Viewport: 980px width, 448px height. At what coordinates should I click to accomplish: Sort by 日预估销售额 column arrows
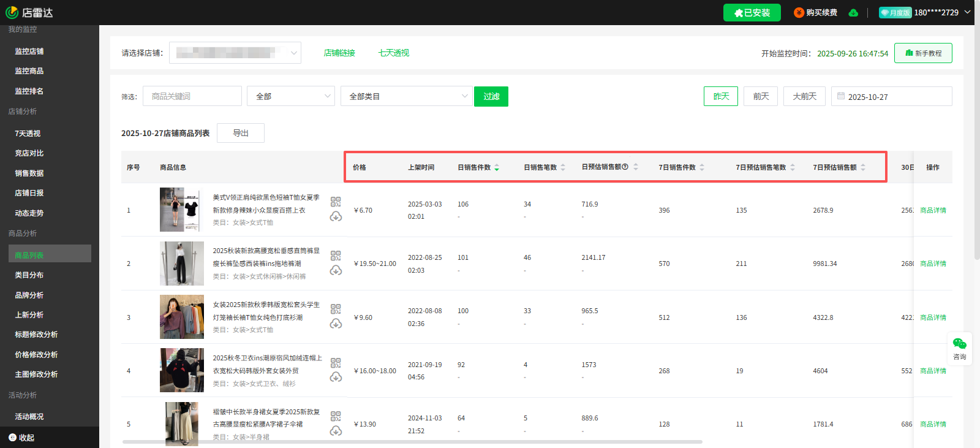coord(636,167)
